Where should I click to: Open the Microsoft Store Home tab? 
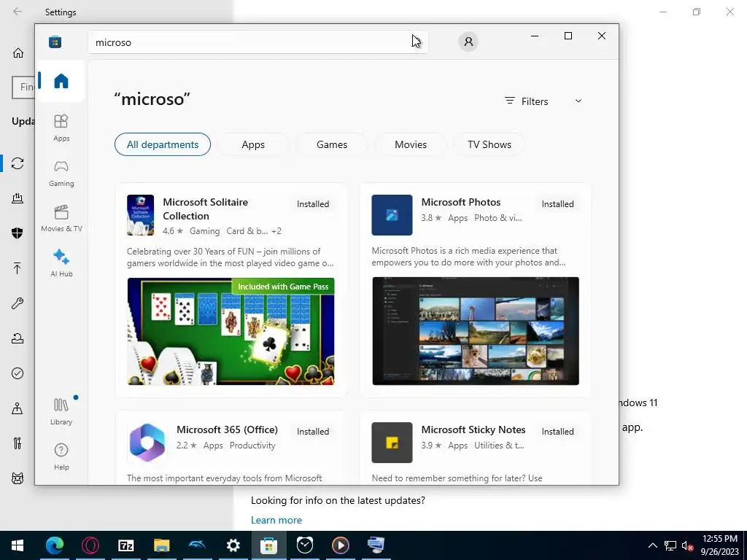[x=61, y=81]
